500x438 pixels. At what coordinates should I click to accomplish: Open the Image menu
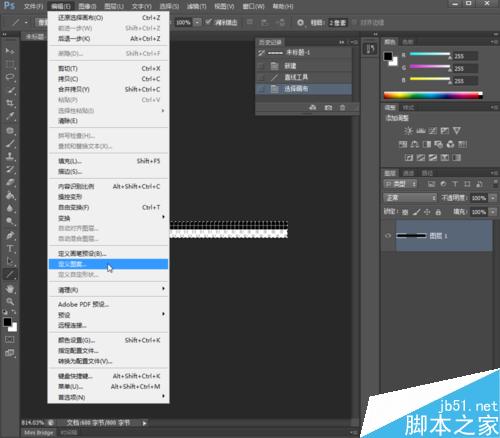pos(87,6)
